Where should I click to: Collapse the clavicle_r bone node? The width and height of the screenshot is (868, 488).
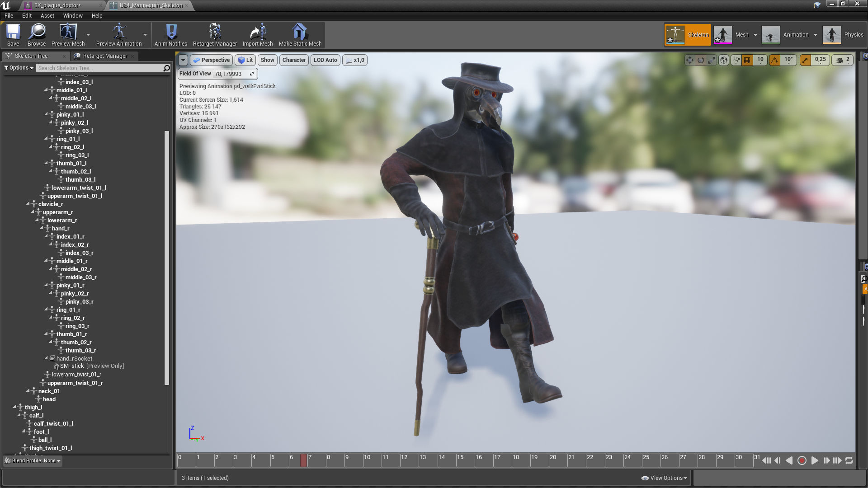coord(28,204)
